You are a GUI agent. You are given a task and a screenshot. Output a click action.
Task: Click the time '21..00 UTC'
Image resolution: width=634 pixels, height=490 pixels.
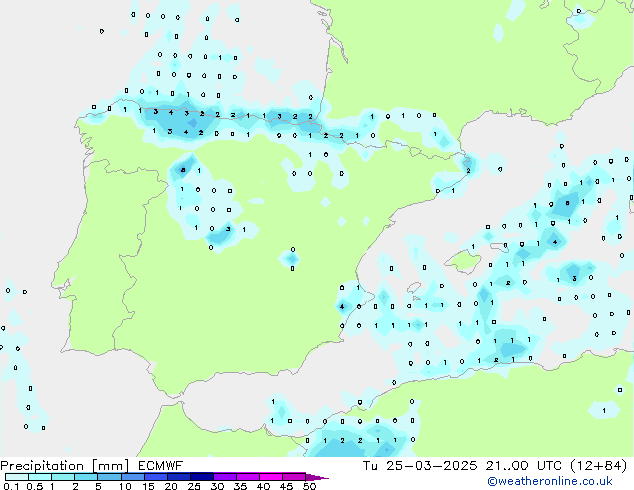tap(524, 466)
